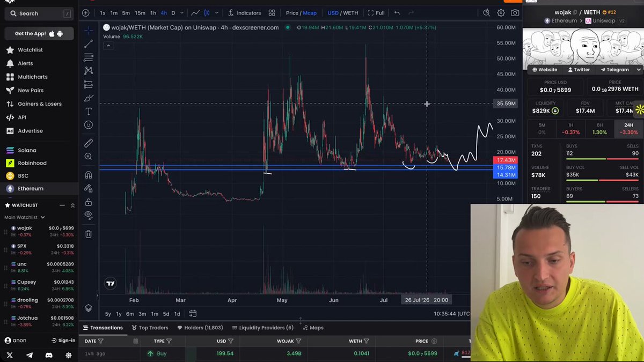Open the chart style dropdown arrow
The image size is (644, 362).
click(x=216, y=13)
